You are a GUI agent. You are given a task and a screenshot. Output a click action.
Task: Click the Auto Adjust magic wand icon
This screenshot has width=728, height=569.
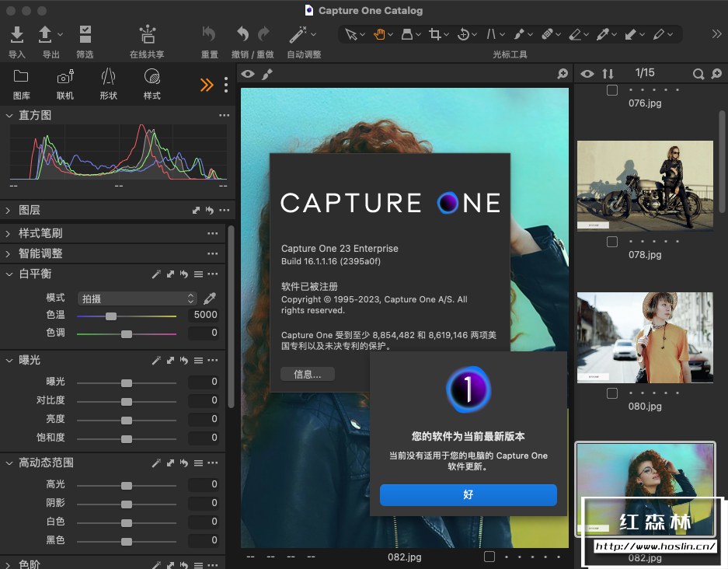pyautogui.click(x=297, y=35)
